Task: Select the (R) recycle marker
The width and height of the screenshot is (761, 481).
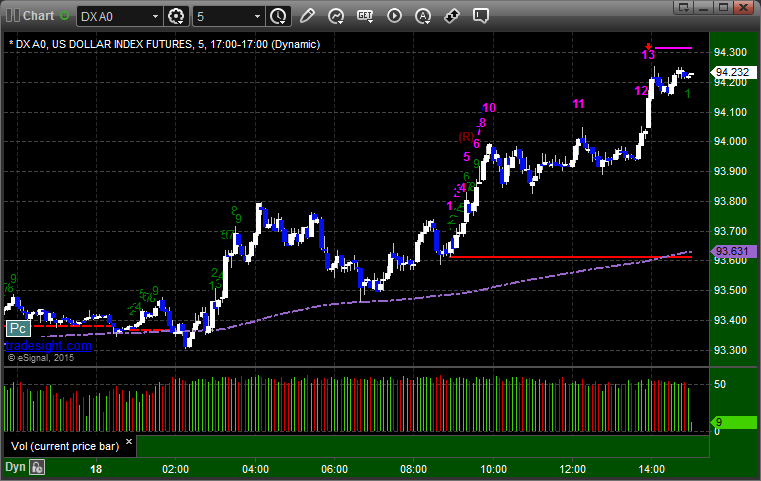Action: click(465, 137)
